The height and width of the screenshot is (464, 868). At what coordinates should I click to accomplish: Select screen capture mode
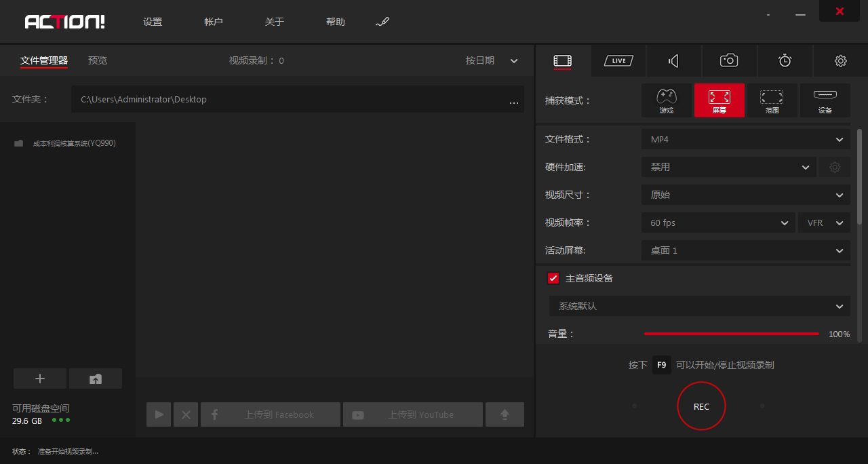click(x=719, y=100)
